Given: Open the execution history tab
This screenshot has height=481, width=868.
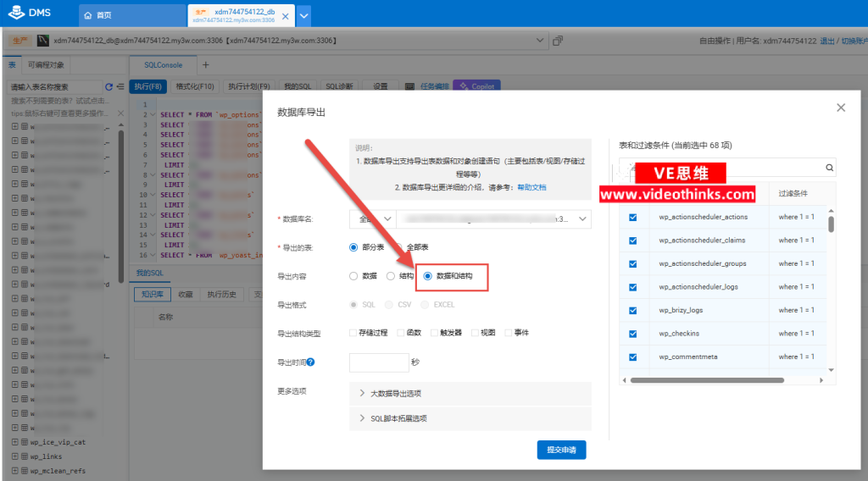Looking at the screenshot, I should pos(221,295).
